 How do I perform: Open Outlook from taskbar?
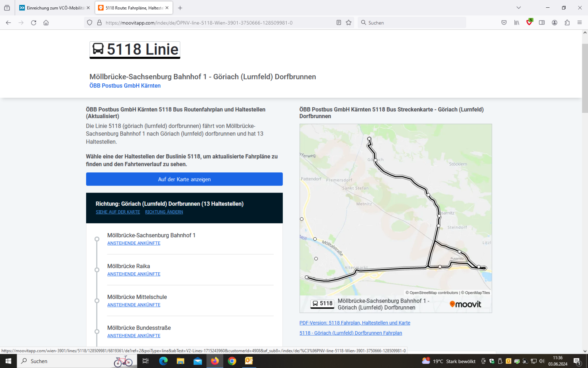pos(249,361)
